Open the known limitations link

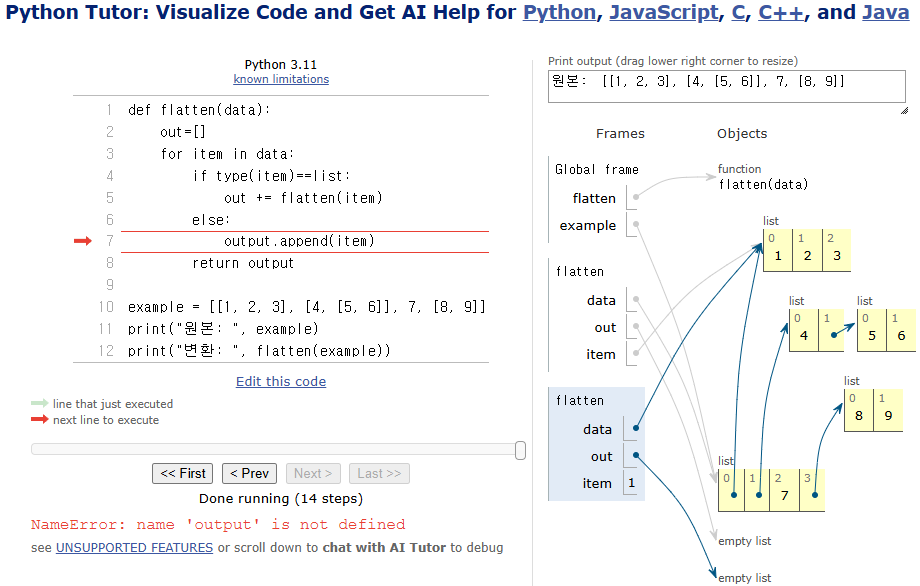[281, 79]
